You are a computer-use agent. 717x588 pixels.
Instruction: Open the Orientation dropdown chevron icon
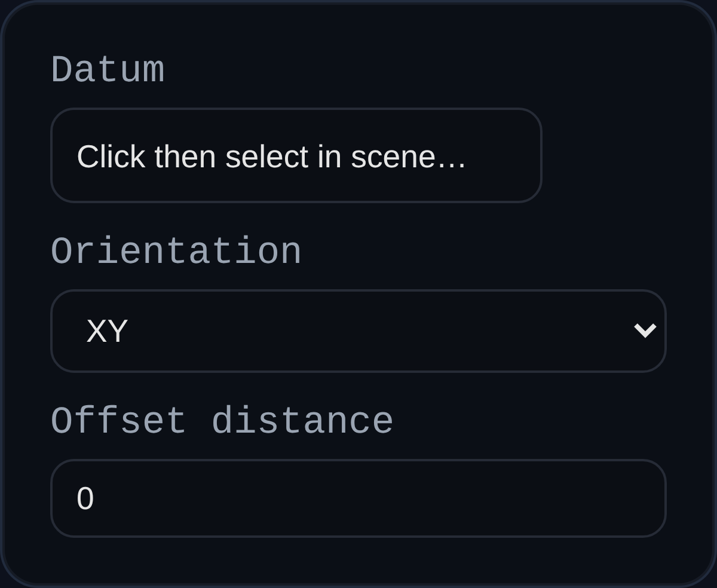coord(646,330)
